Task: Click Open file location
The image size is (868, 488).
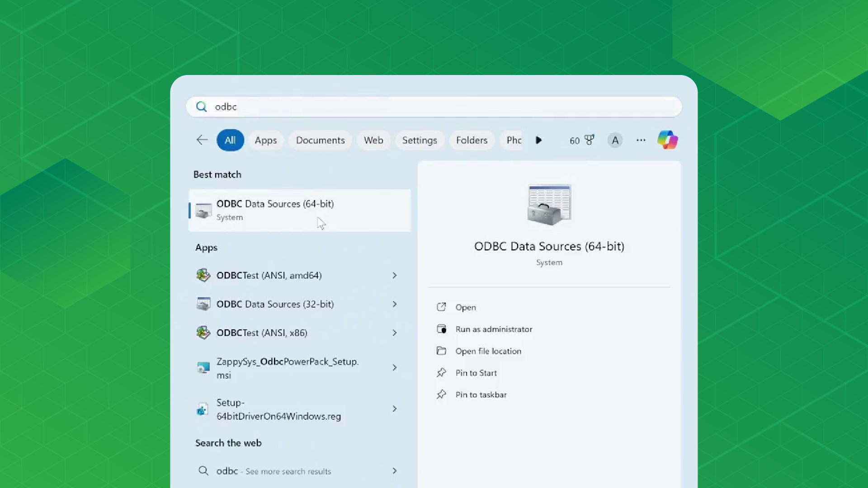Action: [488, 351]
